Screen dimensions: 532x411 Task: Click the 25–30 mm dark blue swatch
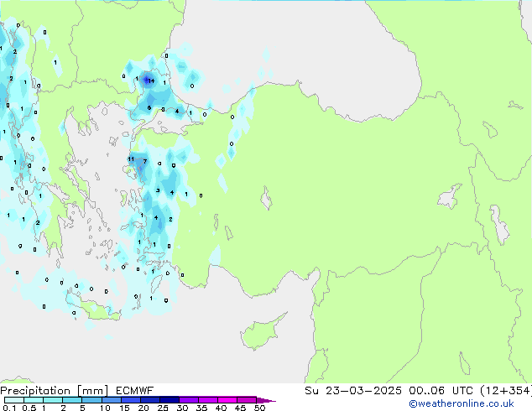point(170,400)
